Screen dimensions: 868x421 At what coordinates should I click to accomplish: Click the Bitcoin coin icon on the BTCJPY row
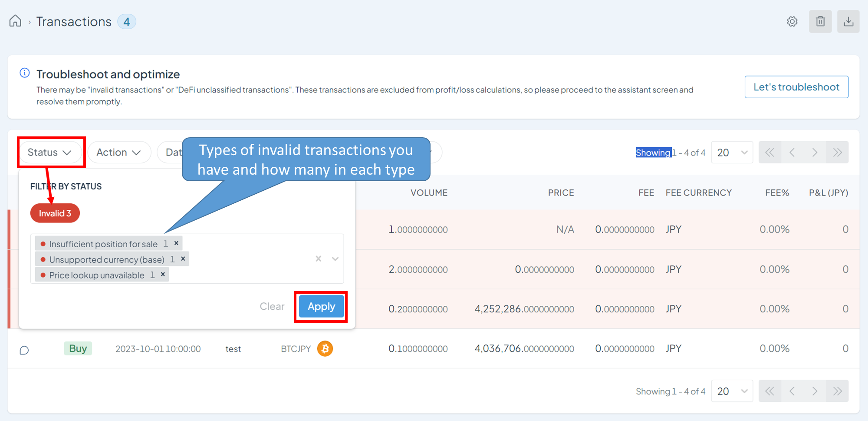pyautogui.click(x=325, y=348)
